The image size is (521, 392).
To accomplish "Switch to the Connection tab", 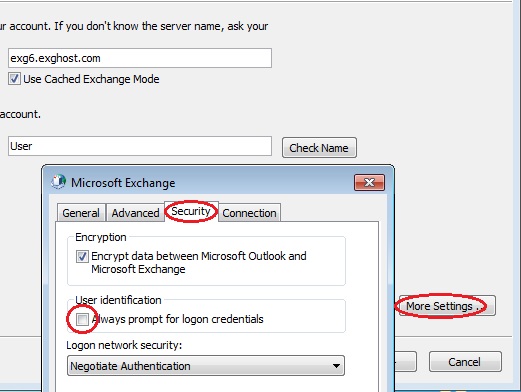I will click(249, 213).
